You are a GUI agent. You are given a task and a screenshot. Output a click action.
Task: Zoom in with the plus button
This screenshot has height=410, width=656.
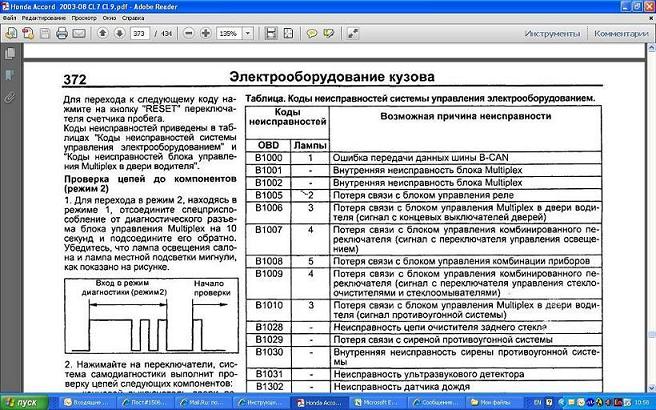point(205,33)
